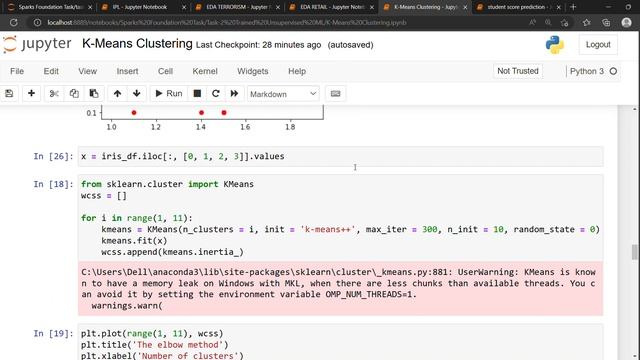Open the View menu

coord(87,71)
